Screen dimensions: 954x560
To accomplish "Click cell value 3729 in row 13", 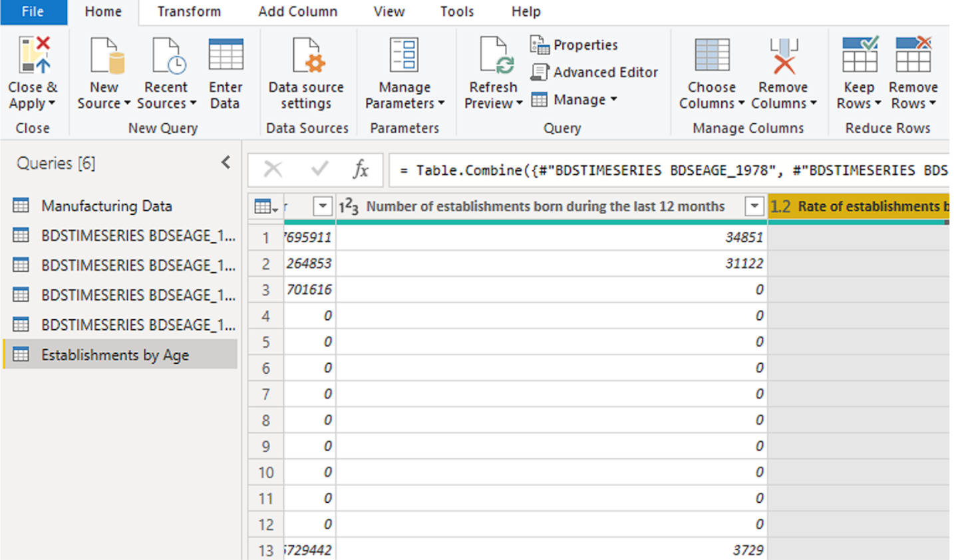I will [x=748, y=551].
